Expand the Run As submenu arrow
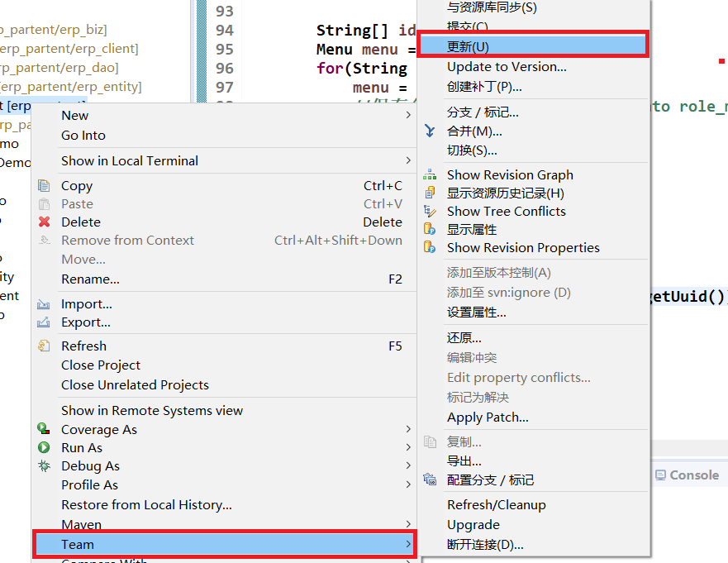 point(408,447)
